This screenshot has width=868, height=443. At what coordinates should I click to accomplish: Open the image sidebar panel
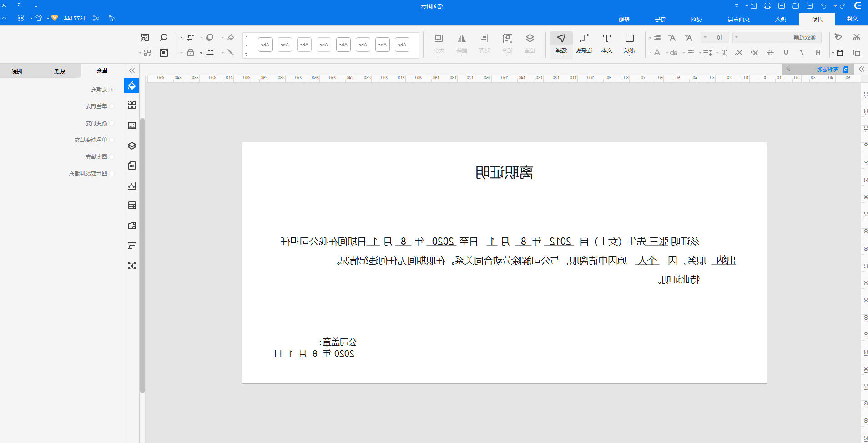tap(132, 126)
